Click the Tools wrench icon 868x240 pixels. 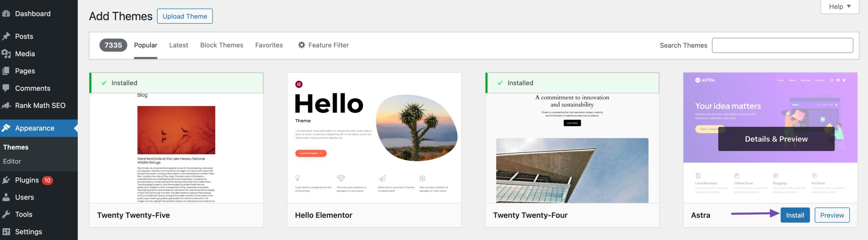6,214
